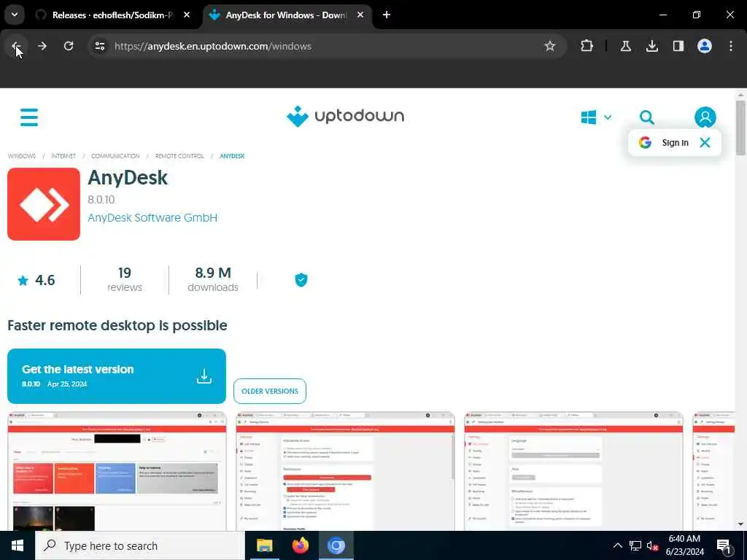The width and height of the screenshot is (747, 560).
Task: Open the Chrome profile avatar
Action: pos(705,46)
